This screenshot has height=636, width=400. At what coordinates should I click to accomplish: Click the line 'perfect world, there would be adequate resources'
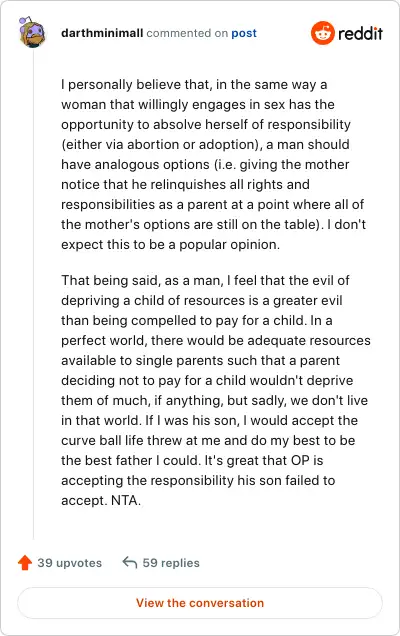(216, 340)
